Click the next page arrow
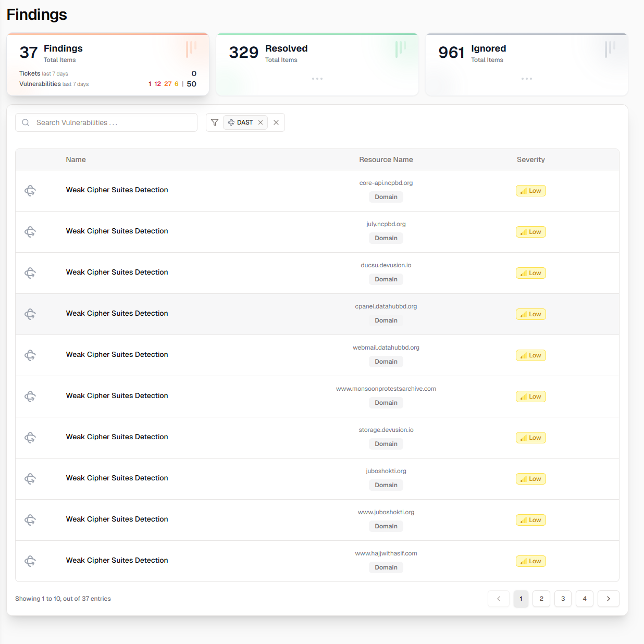 pyautogui.click(x=608, y=599)
